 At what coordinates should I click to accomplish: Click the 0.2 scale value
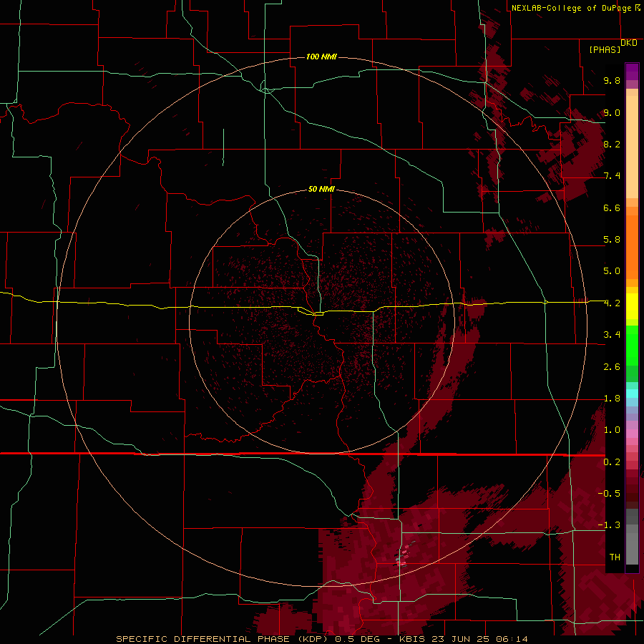click(x=612, y=462)
